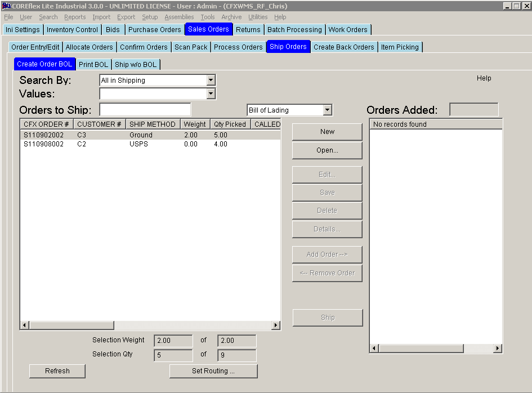Open the Export menu

126,17
